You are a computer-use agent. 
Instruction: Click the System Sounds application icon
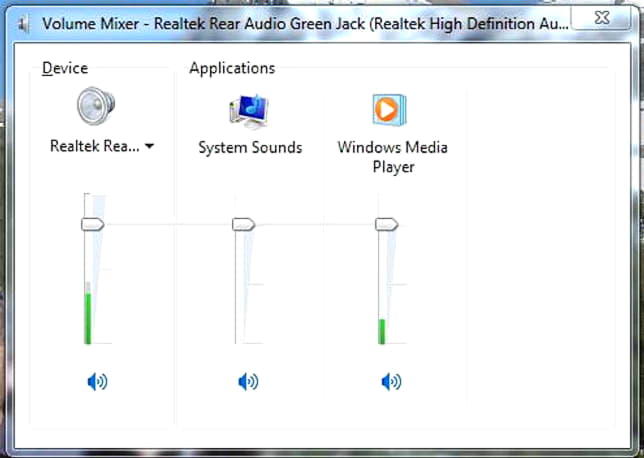249,111
